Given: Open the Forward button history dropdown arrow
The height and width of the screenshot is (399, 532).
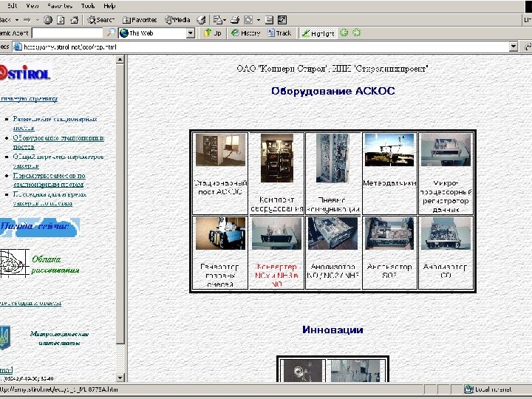Looking at the screenshot, I should point(38,20).
